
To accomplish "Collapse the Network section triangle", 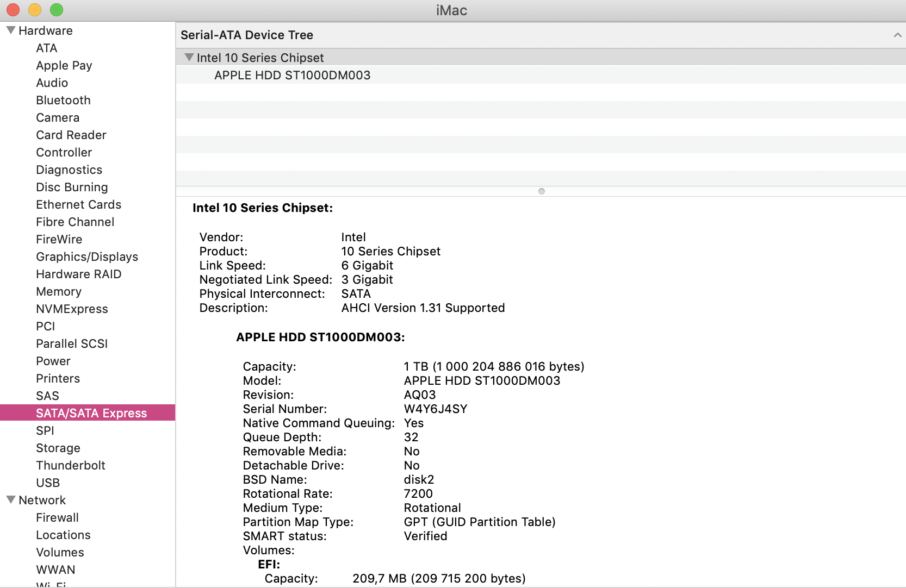I will point(11,500).
